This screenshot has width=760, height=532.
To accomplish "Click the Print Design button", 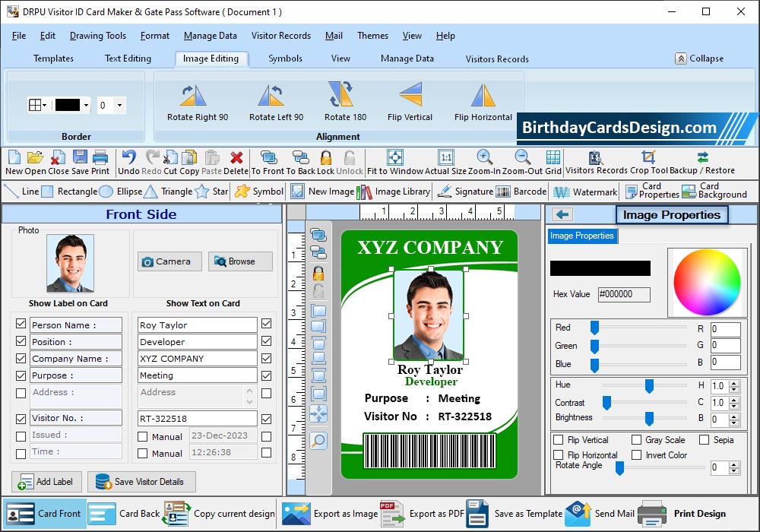I will click(x=682, y=514).
